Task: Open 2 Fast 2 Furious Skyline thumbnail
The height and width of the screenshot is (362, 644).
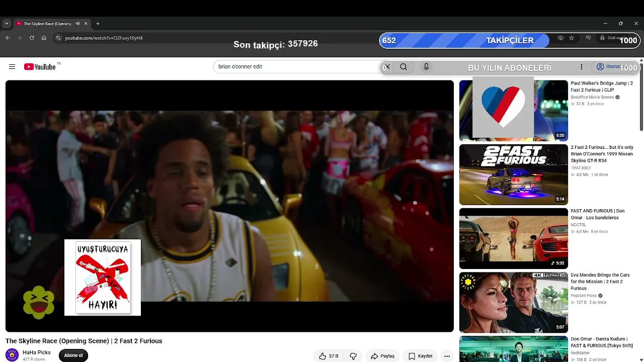Action: click(513, 174)
